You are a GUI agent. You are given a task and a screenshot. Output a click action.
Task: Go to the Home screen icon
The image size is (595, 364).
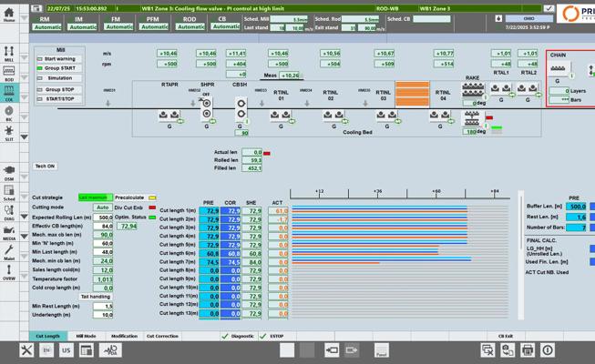point(9,14)
